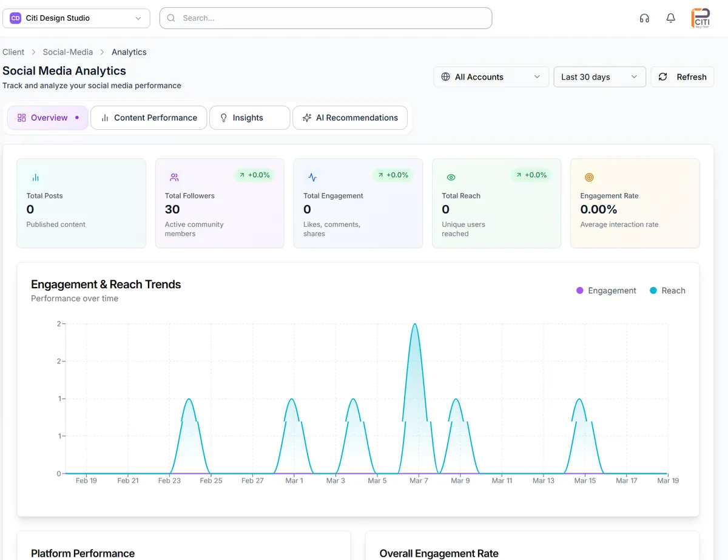This screenshot has width=728, height=560.
Task: Click the Total Posts bar chart icon
Action: click(35, 177)
